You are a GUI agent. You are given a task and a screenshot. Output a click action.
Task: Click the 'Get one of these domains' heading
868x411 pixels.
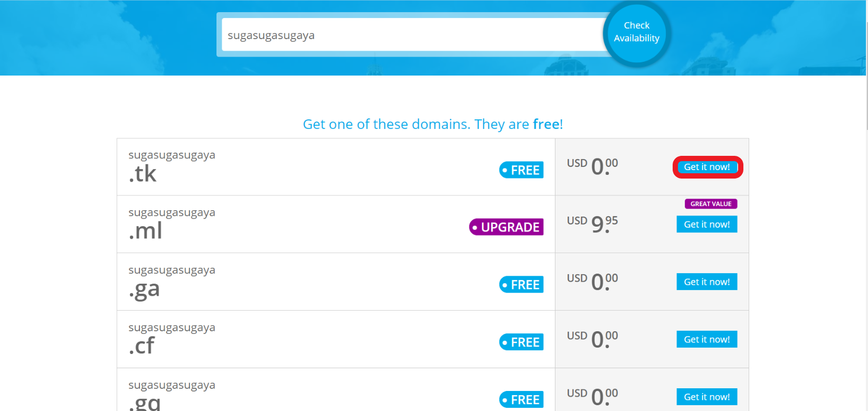[x=433, y=124]
